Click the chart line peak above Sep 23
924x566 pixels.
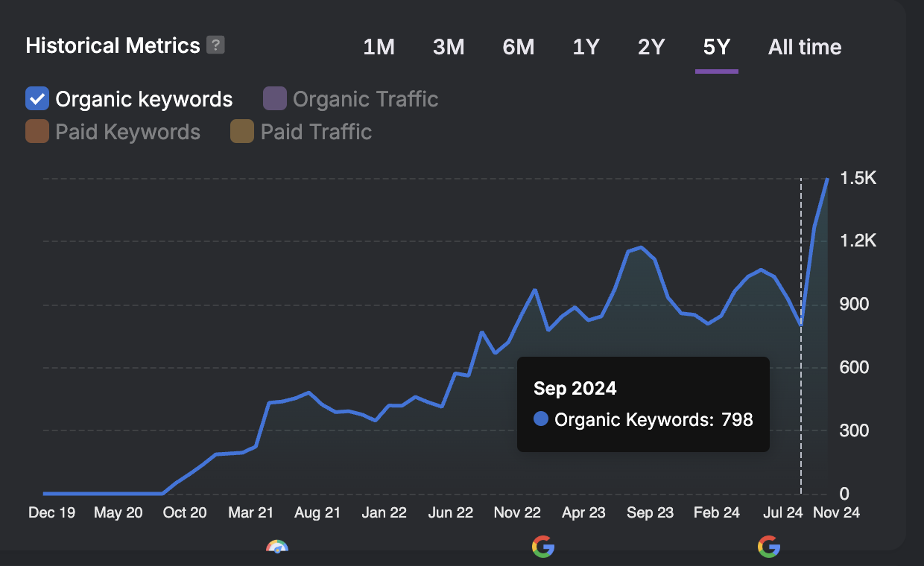(641, 247)
